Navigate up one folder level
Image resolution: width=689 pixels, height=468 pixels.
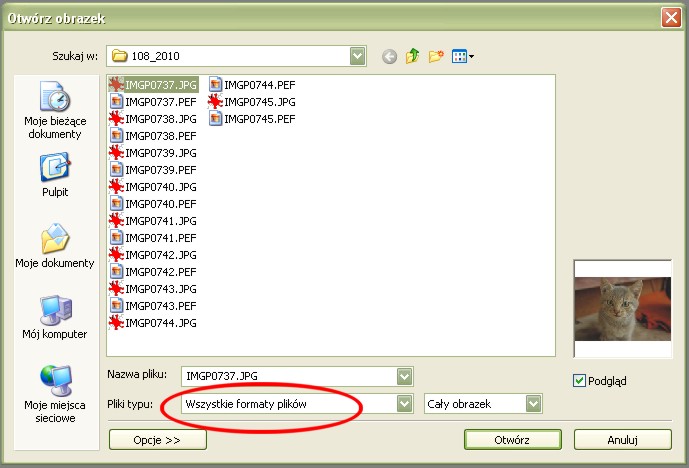[412, 57]
